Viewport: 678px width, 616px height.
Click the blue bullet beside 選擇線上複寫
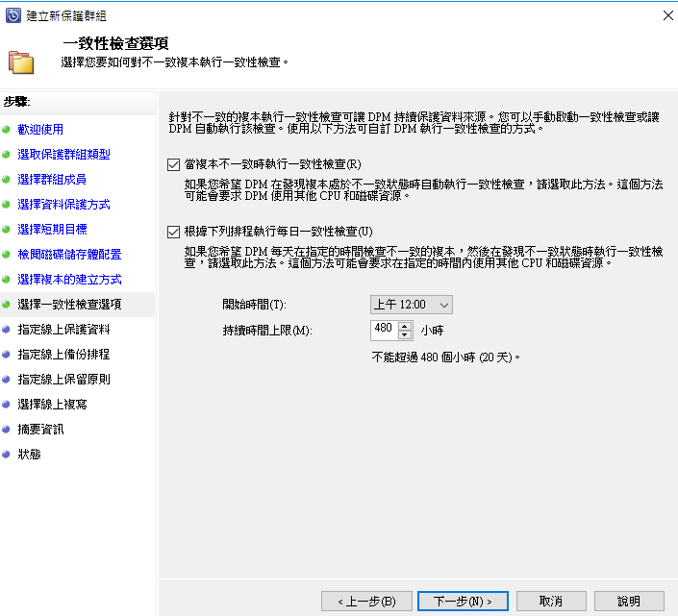pos(6,405)
